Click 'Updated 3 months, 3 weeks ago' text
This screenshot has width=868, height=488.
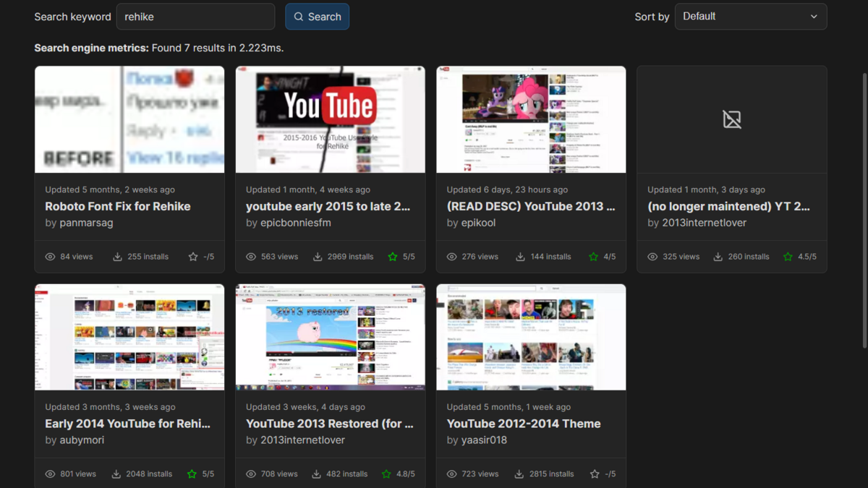tap(110, 407)
